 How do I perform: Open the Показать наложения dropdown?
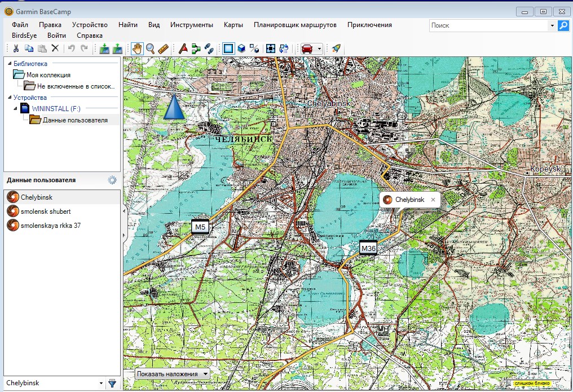click(x=173, y=374)
